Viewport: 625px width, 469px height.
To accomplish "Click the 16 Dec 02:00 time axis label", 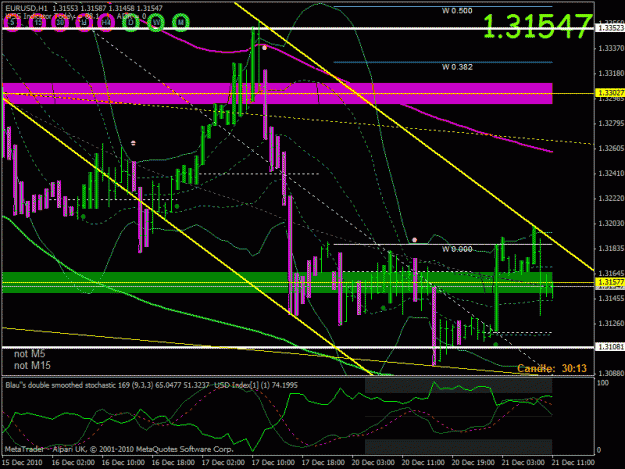I will 73,463.
